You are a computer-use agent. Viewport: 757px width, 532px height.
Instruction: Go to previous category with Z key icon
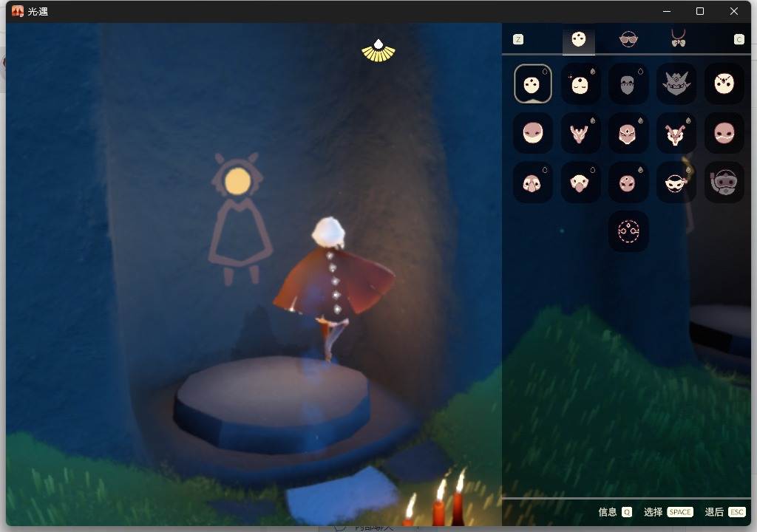(x=518, y=40)
